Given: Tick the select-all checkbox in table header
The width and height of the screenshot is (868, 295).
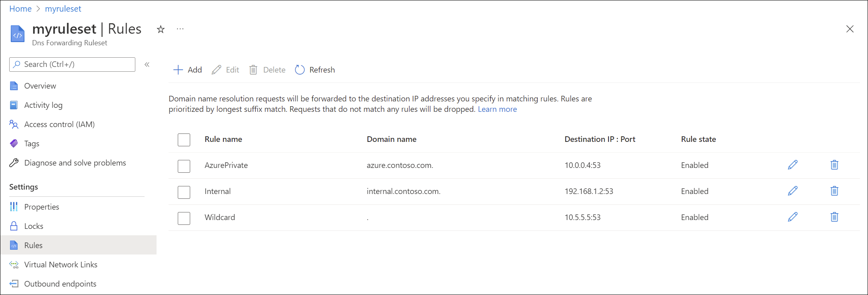Looking at the screenshot, I should 184,140.
